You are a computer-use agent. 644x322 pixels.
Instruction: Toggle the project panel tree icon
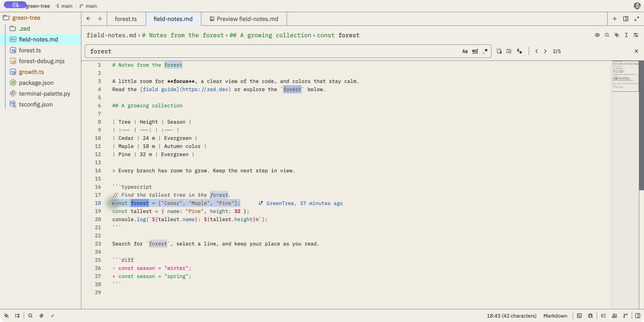tap(17, 316)
